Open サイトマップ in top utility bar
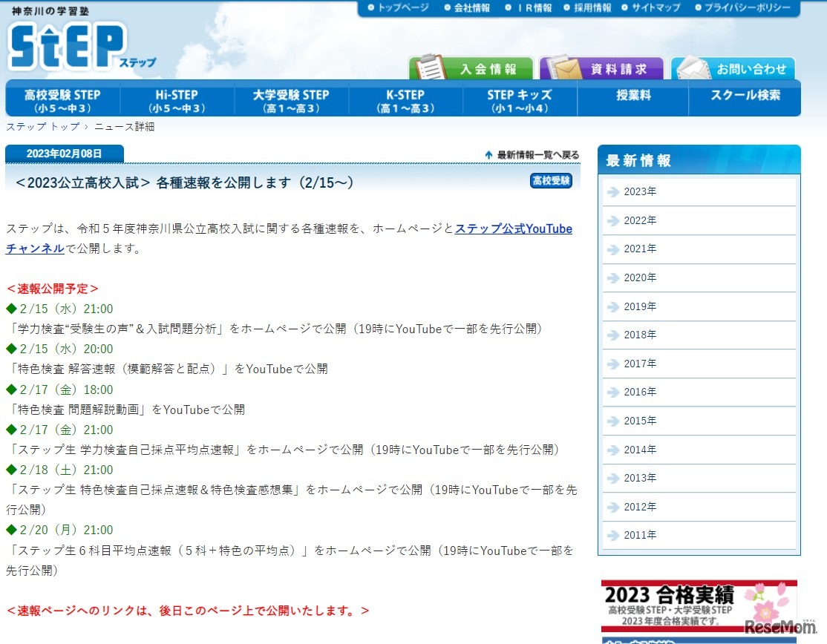 [656, 7]
